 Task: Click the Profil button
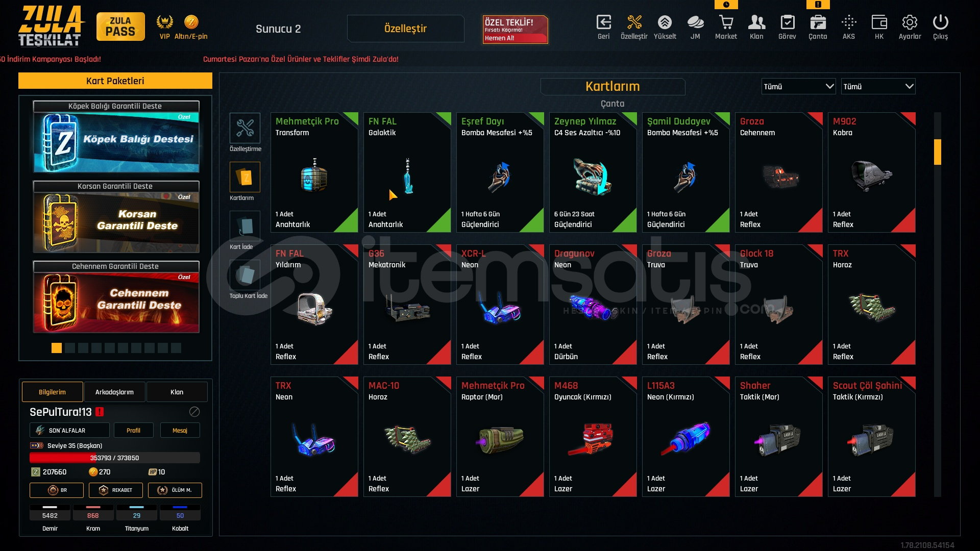[x=133, y=430]
